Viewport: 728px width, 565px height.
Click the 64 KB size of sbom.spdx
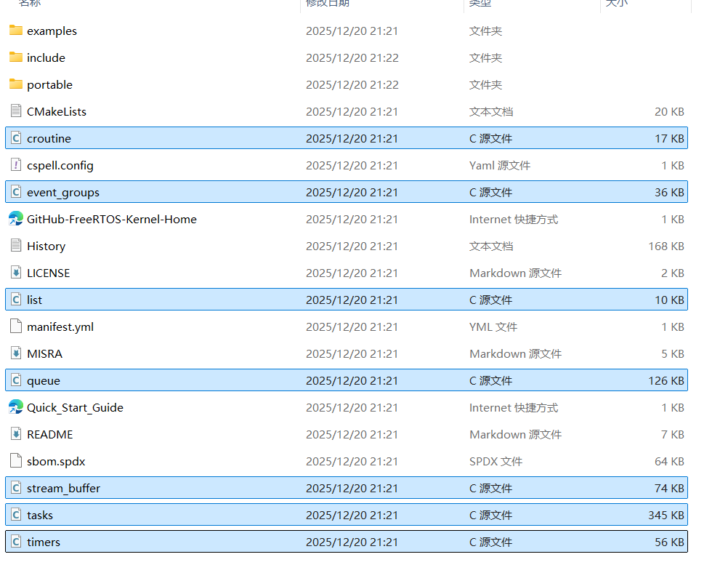pyautogui.click(x=669, y=462)
